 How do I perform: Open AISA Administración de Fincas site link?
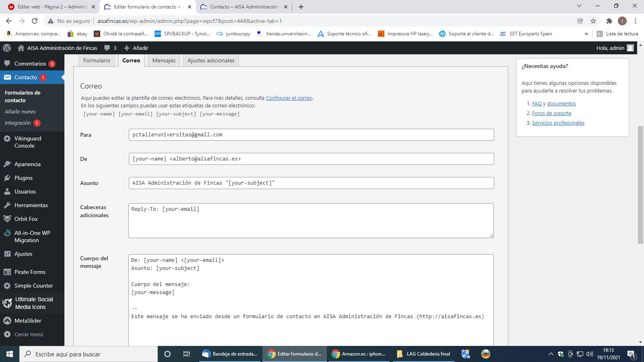pyautogui.click(x=58, y=48)
